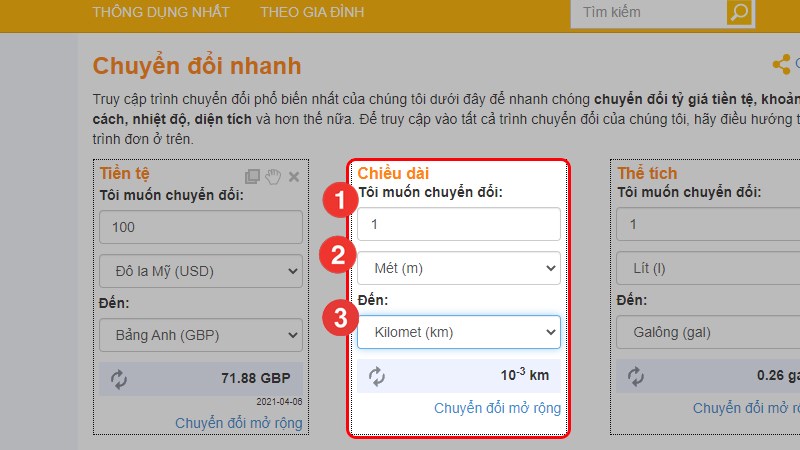Click the volume value input field
The height and width of the screenshot is (450, 800).
pyautogui.click(x=708, y=224)
